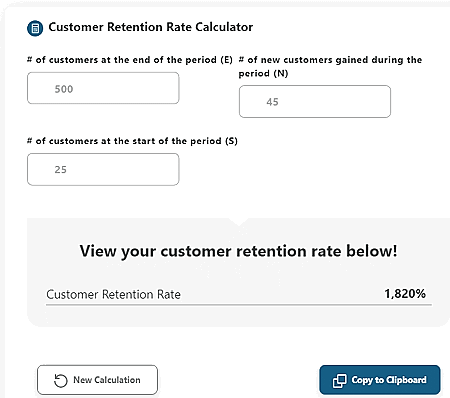Click the label for customers at end of period (E)

coord(130,60)
